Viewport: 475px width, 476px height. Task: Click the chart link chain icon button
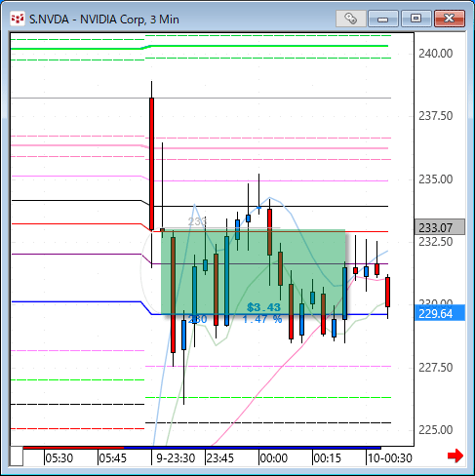(350, 19)
